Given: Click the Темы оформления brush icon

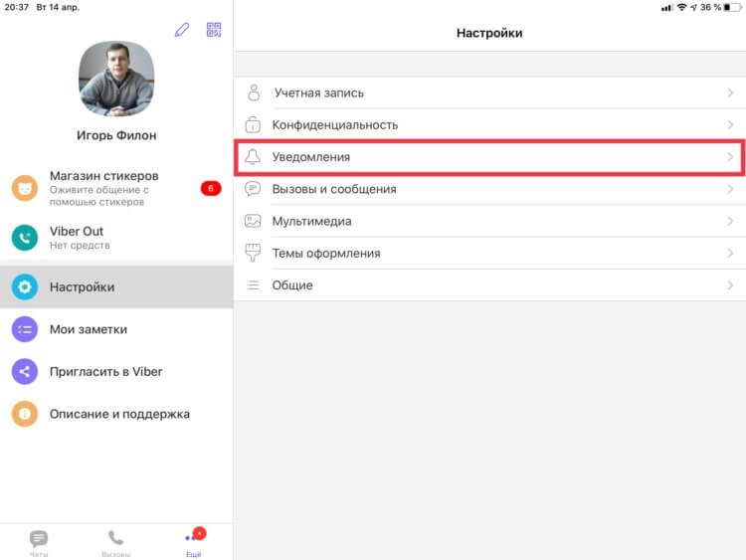Looking at the screenshot, I should [253, 253].
